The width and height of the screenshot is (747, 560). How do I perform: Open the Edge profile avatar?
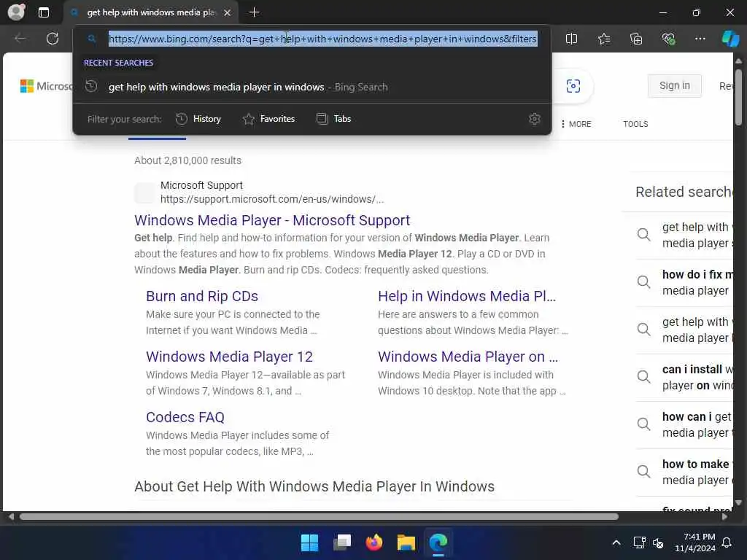(x=16, y=12)
